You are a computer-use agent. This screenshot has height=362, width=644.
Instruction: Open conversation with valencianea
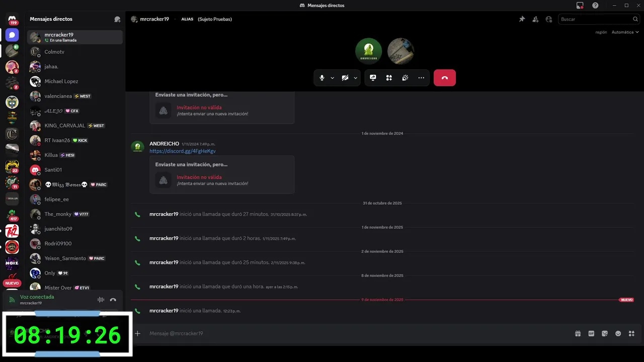pos(75,96)
